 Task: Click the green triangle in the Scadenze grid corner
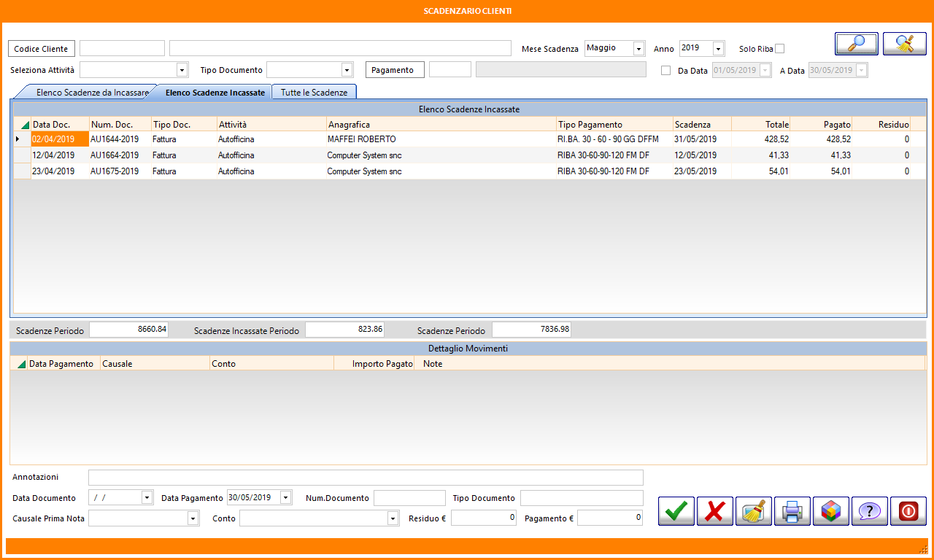coord(25,125)
